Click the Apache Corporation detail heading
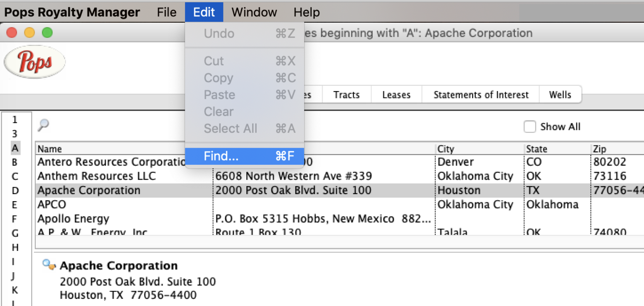 (x=119, y=265)
